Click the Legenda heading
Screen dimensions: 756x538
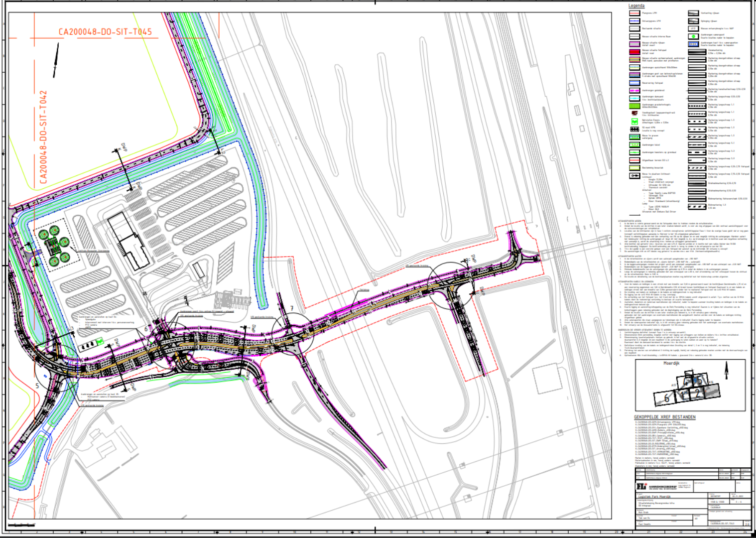pyautogui.click(x=636, y=6)
